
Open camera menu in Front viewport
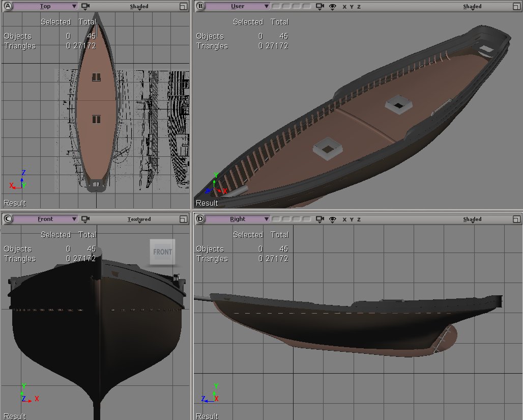85,219
